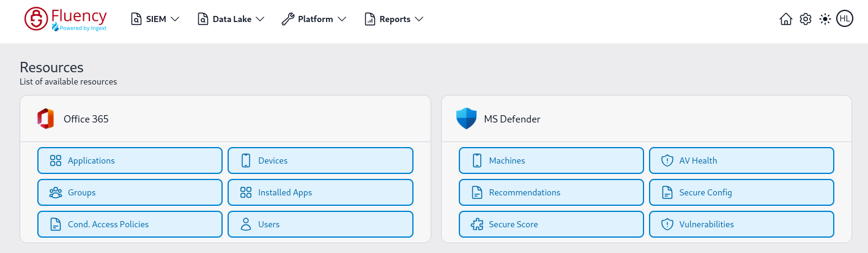Click the Office 365 logo icon

pos(45,119)
